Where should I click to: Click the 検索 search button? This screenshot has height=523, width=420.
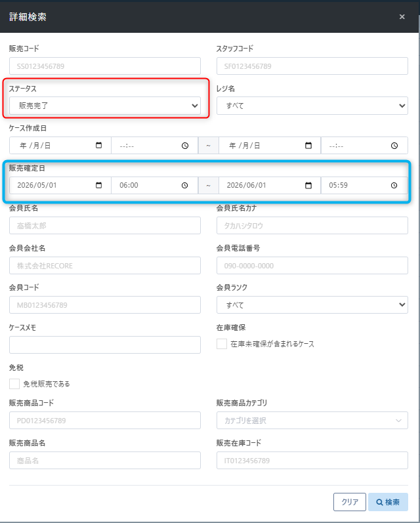[x=388, y=502]
